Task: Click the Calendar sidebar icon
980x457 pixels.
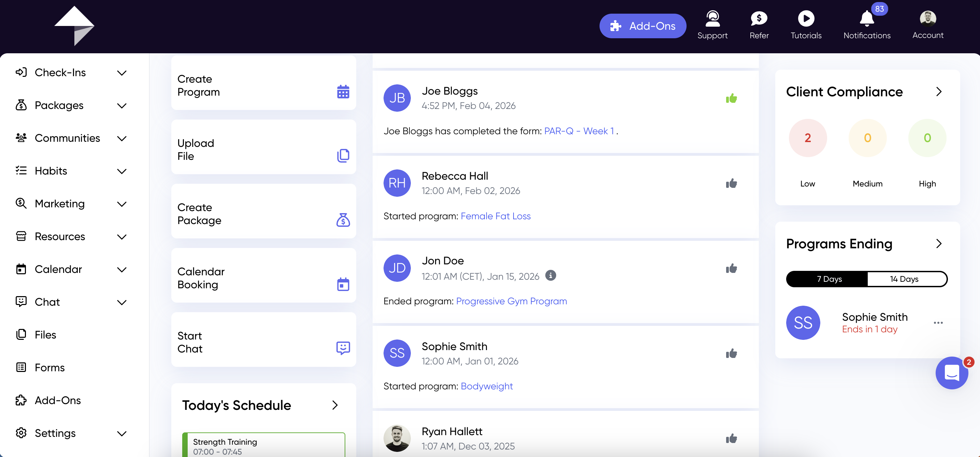Action: pos(21,269)
